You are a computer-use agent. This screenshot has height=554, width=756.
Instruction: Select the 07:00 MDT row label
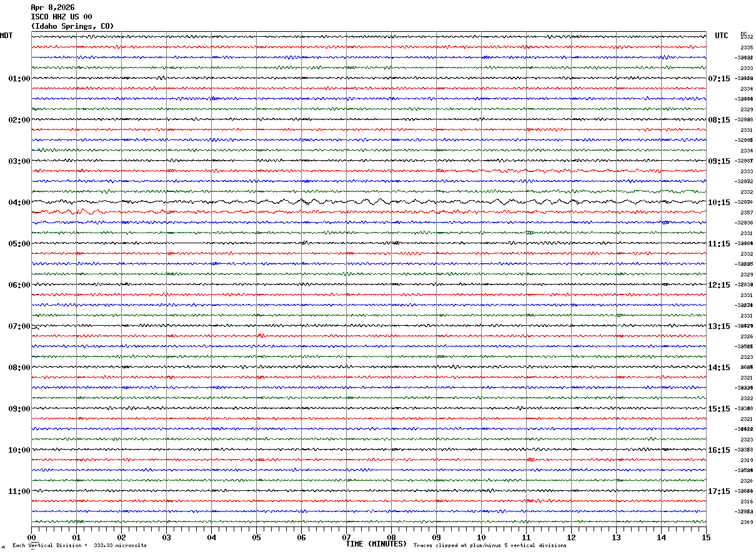19,326
